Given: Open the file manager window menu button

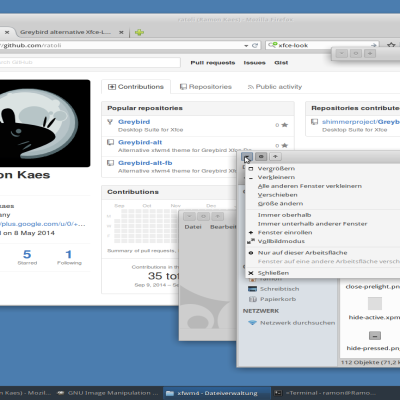Looking at the screenshot, I should point(247,157).
